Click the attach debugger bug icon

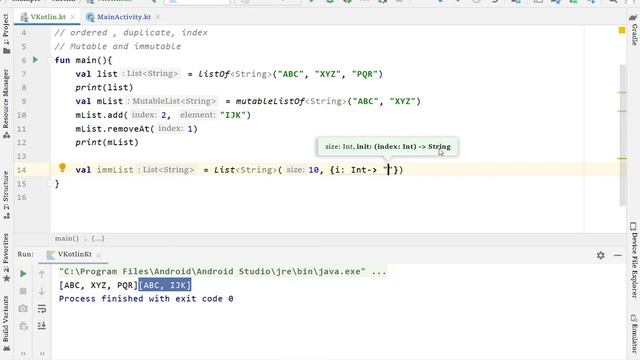(x=23, y=326)
